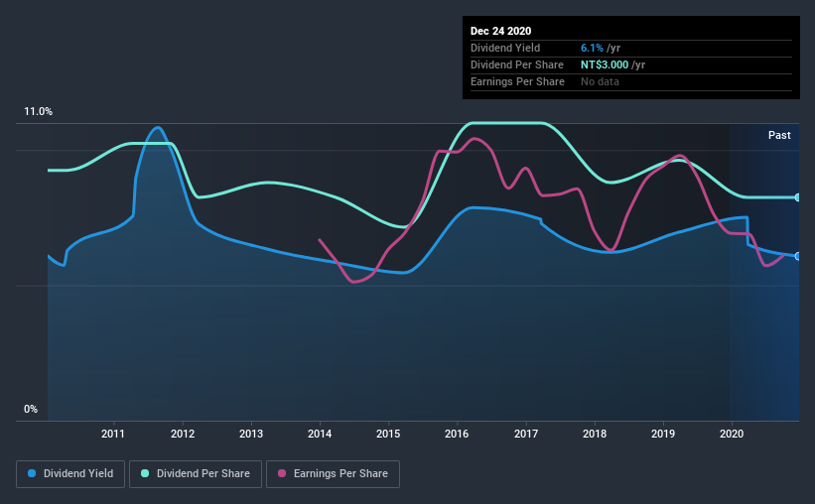Click the 2016 x-axis label
Image resolution: width=815 pixels, height=504 pixels.
(x=457, y=434)
